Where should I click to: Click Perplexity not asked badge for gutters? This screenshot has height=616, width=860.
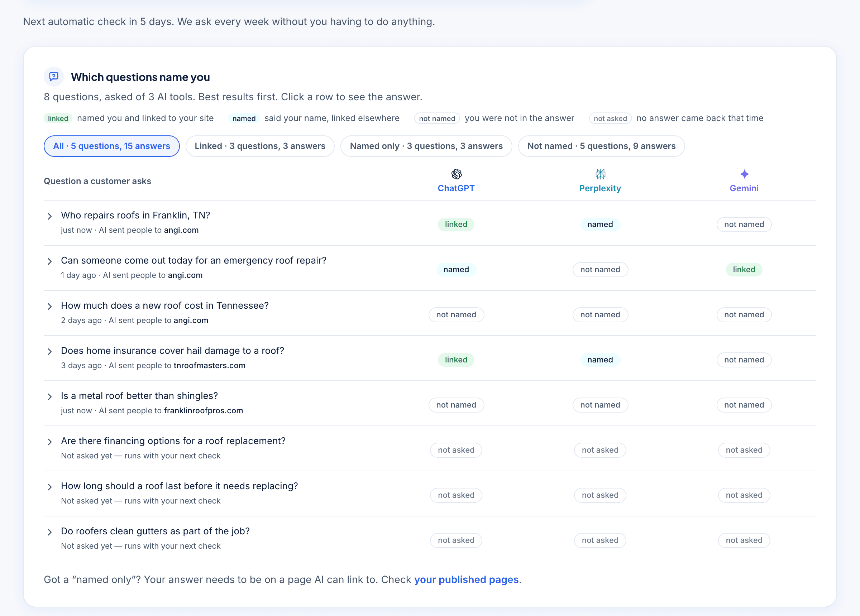click(x=600, y=540)
